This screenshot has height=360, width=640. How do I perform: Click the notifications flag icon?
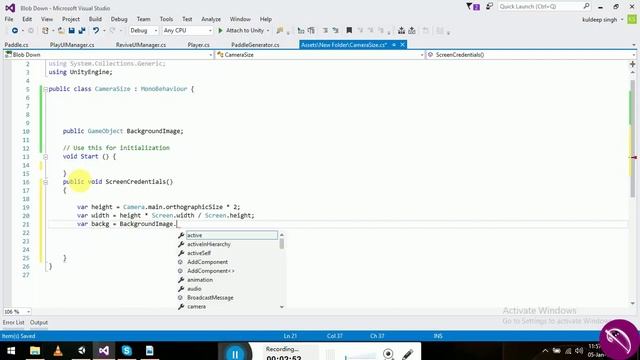[473, 7]
